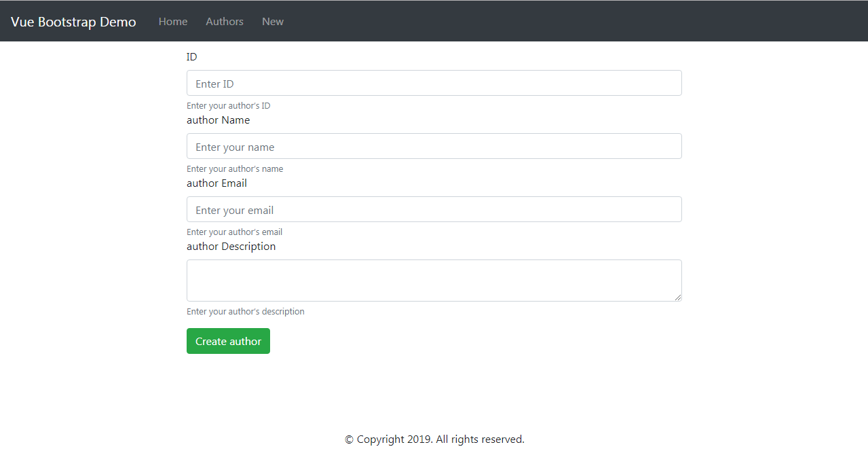The image size is (868, 468).
Task: Submit with the Create author button
Action: (228, 341)
